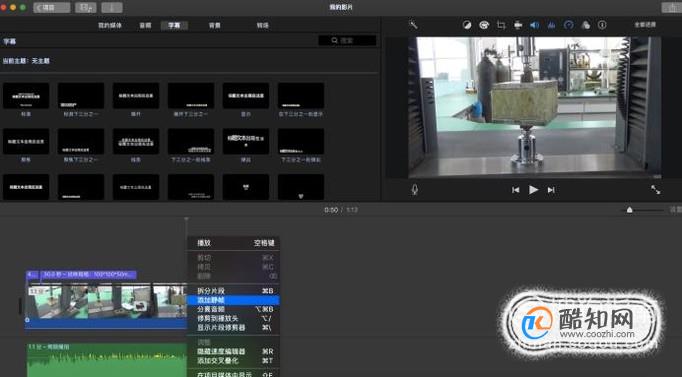Go back with the 项目 button
The height and width of the screenshot is (377, 682).
[52, 7]
